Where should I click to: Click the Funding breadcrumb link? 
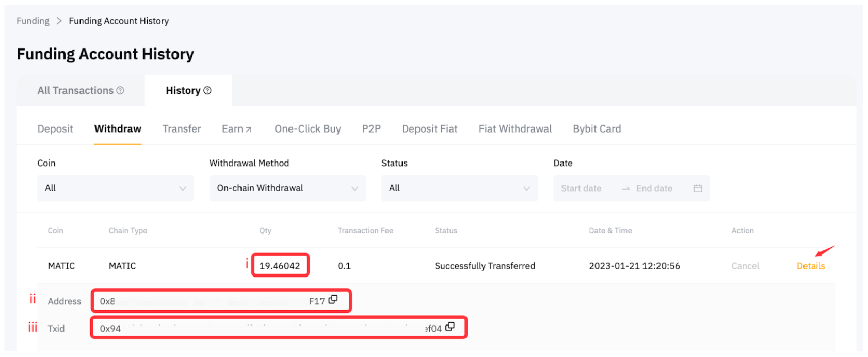pos(33,21)
